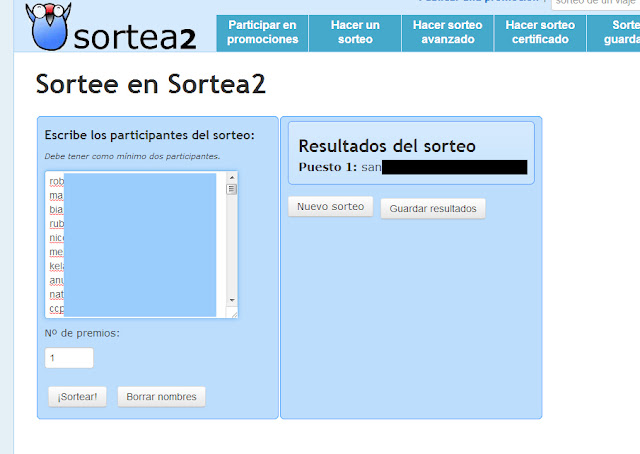Open Participar en promociones menu
This screenshot has height=454, width=640.
[x=262, y=33]
